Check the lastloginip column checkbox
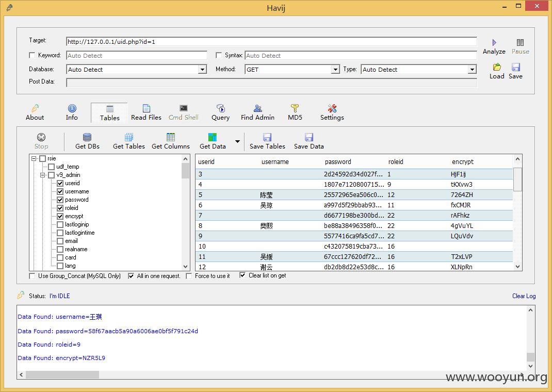Viewport: 552px width, 392px height. click(60, 224)
